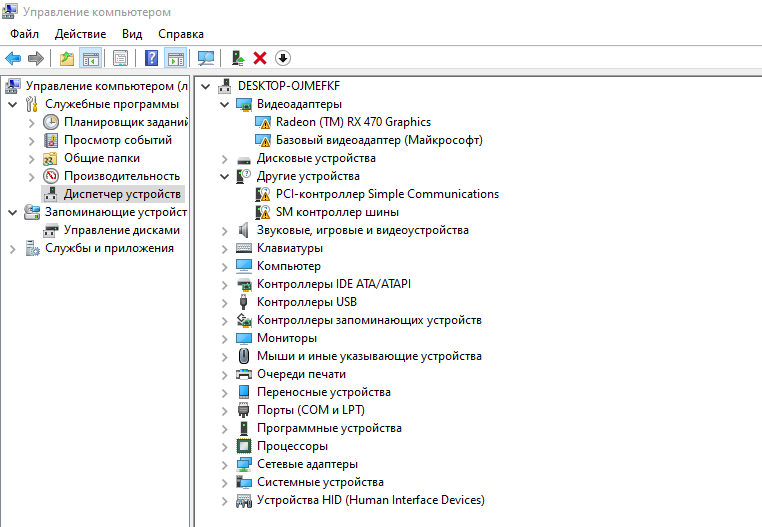762x527 pixels.
Task: Click Scan for hardware changes monitor icon
Action: tap(206, 58)
